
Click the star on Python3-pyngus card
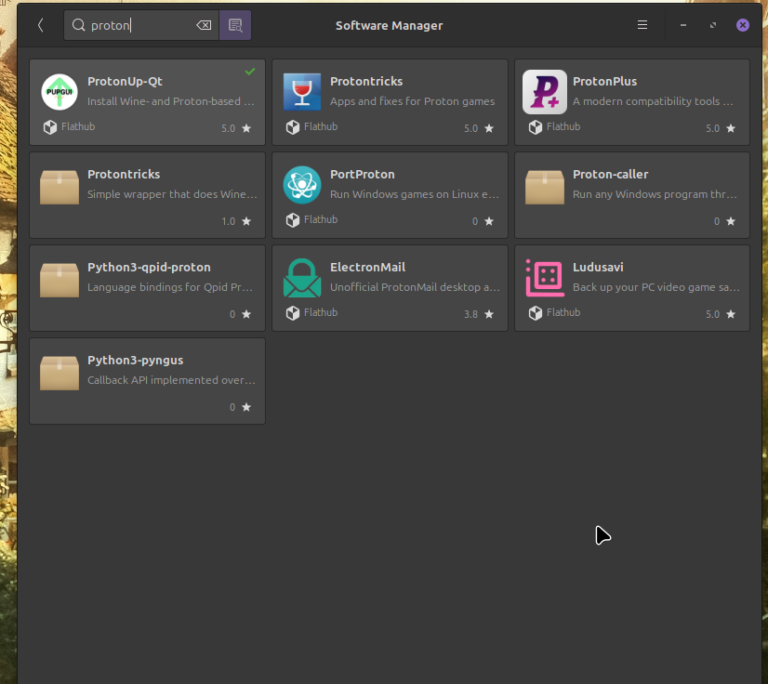(x=246, y=407)
